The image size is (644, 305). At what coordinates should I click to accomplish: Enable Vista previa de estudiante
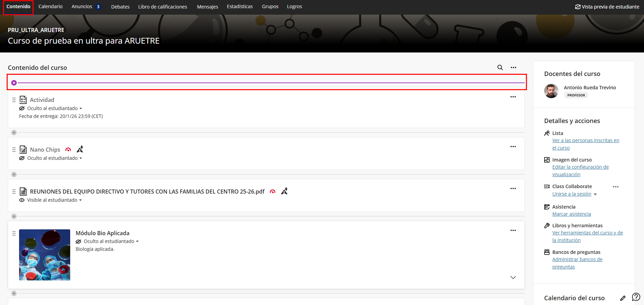[x=607, y=7]
